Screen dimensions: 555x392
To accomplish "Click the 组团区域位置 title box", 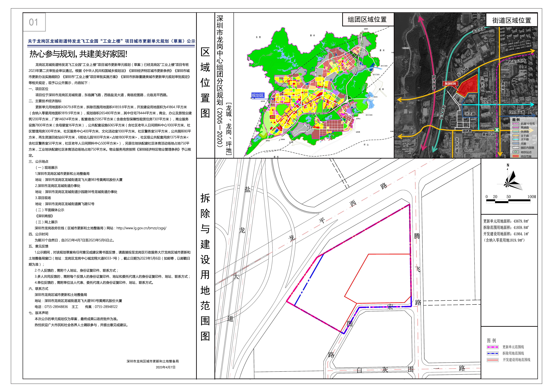I will [368, 20].
